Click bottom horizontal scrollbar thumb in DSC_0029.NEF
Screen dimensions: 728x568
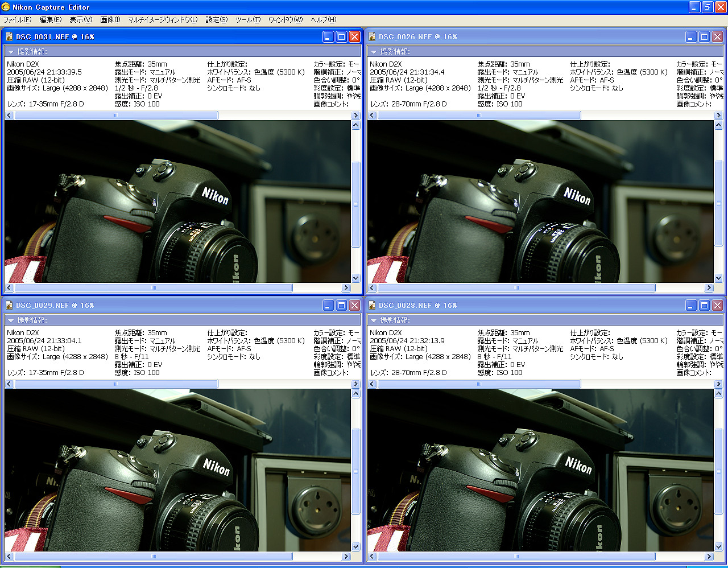click(153, 557)
